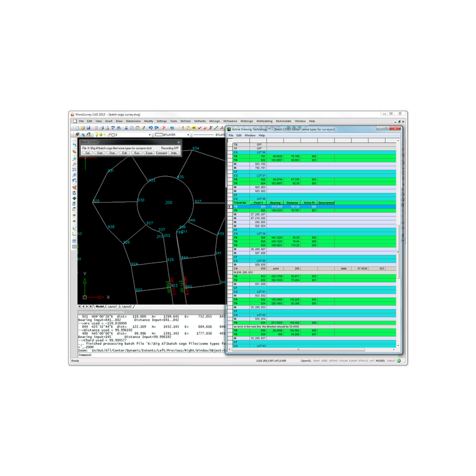The width and height of the screenshot is (476, 476).
Task: Click the Layers manager icon
Action: 77,134
